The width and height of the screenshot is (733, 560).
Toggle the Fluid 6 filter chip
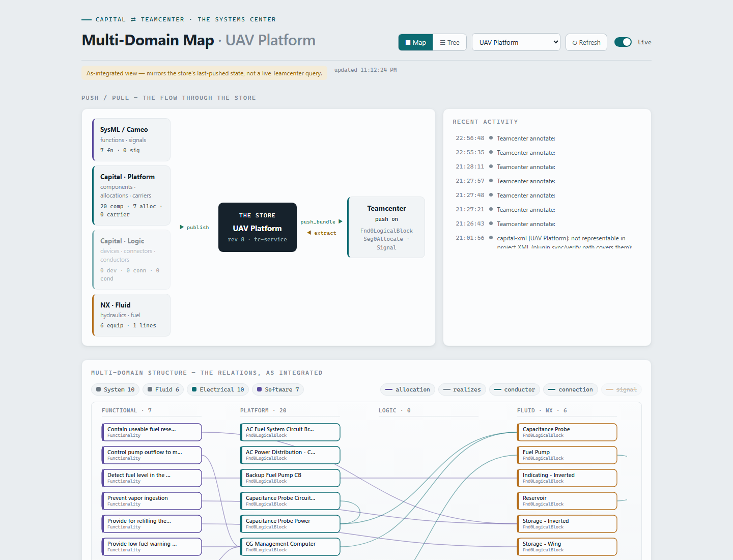(163, 389)
